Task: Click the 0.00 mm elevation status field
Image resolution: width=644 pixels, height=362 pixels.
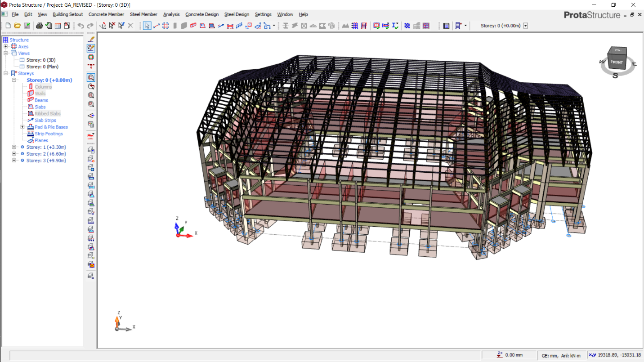Action: tap(509, 355)
